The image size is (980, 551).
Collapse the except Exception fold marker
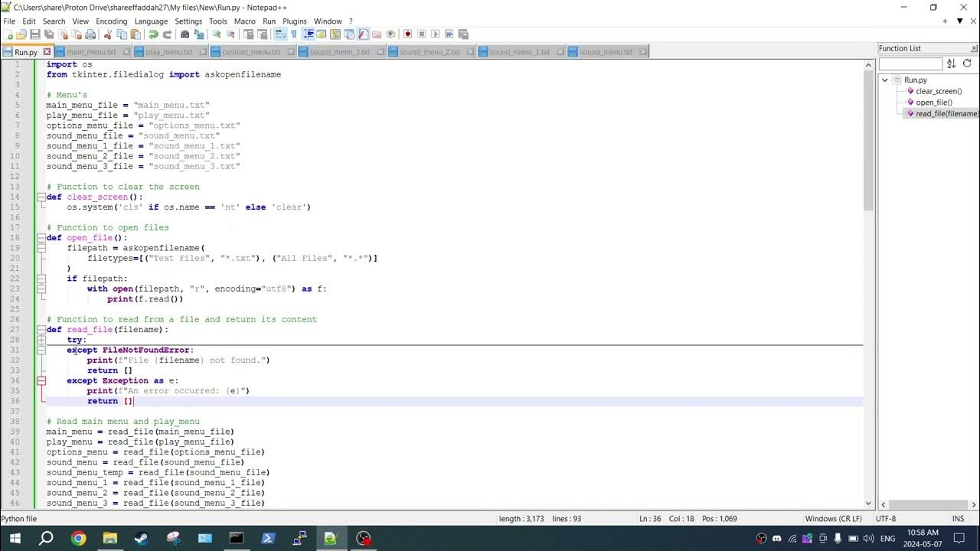tap(41, 380)
